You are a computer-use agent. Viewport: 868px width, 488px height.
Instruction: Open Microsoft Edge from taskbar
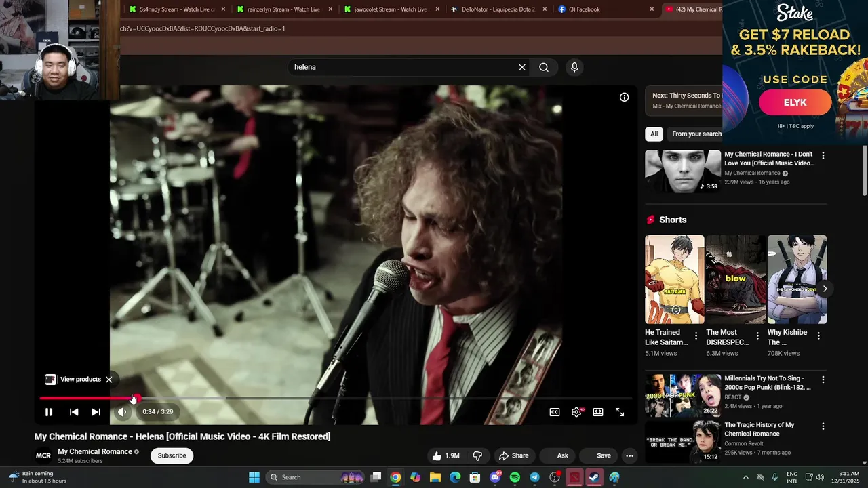455,477
